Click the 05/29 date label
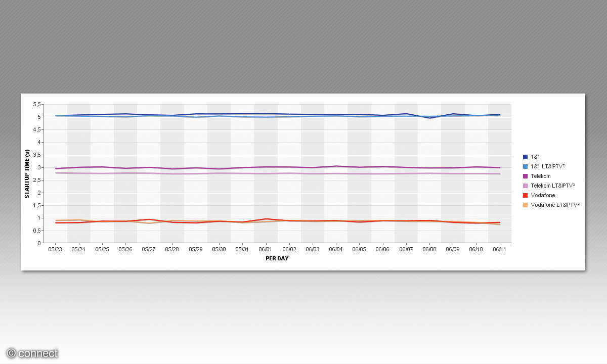This screenshot has width=607, height=364. click(195, 249)
